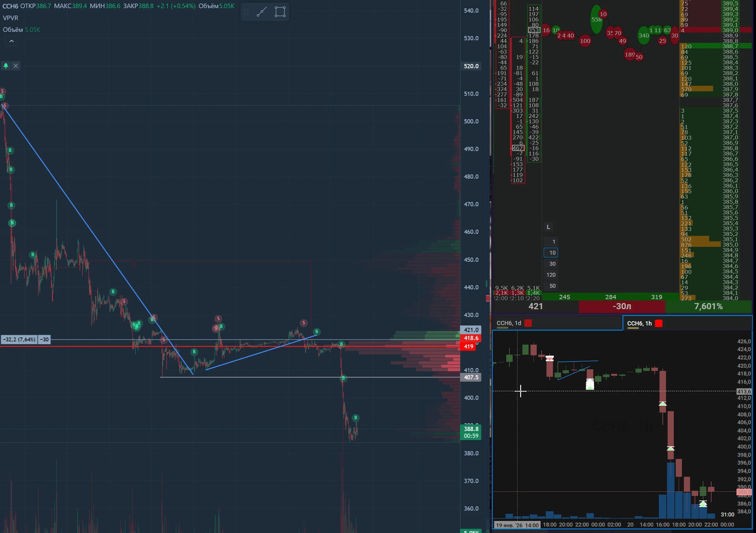Click the red -30л position button
The image size is (756, 533).
click(622, 307)
